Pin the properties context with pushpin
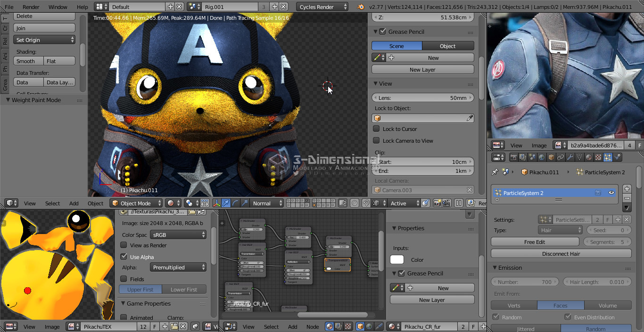 495,172
